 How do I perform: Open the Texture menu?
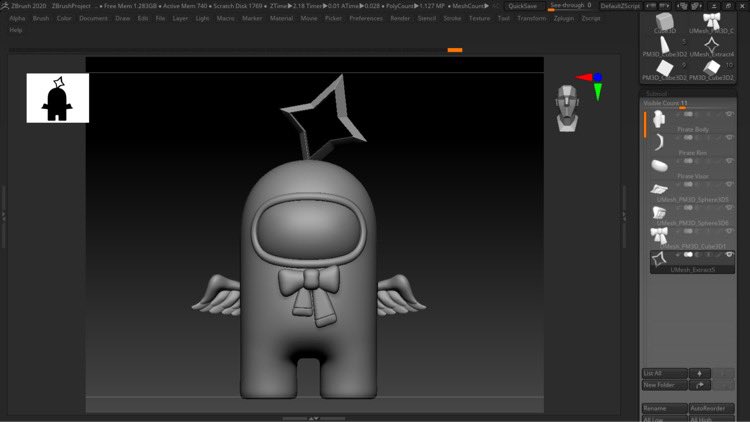pyautogui.click(x=479, y=18)
